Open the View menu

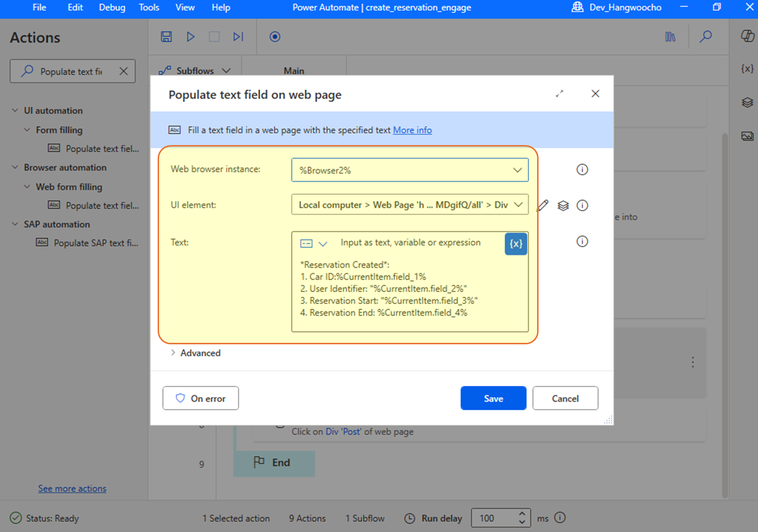[x=185, y=8]
